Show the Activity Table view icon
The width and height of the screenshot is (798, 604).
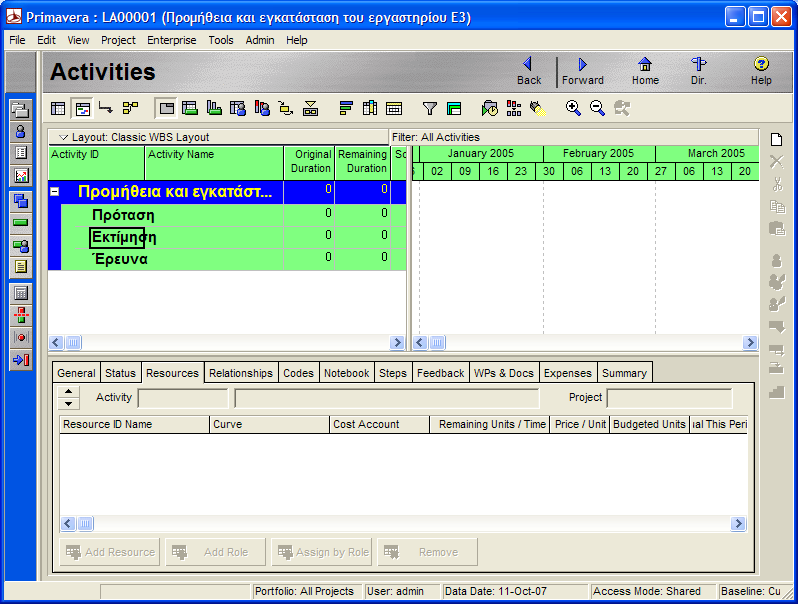tap(58, 108)
